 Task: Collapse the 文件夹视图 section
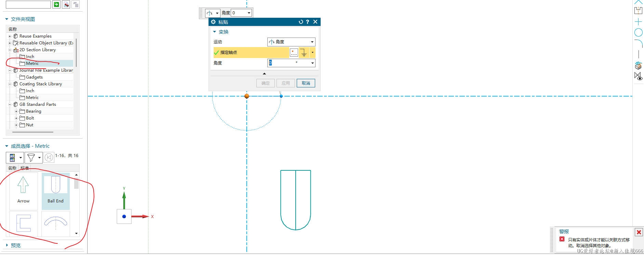[x=6, y=19]
